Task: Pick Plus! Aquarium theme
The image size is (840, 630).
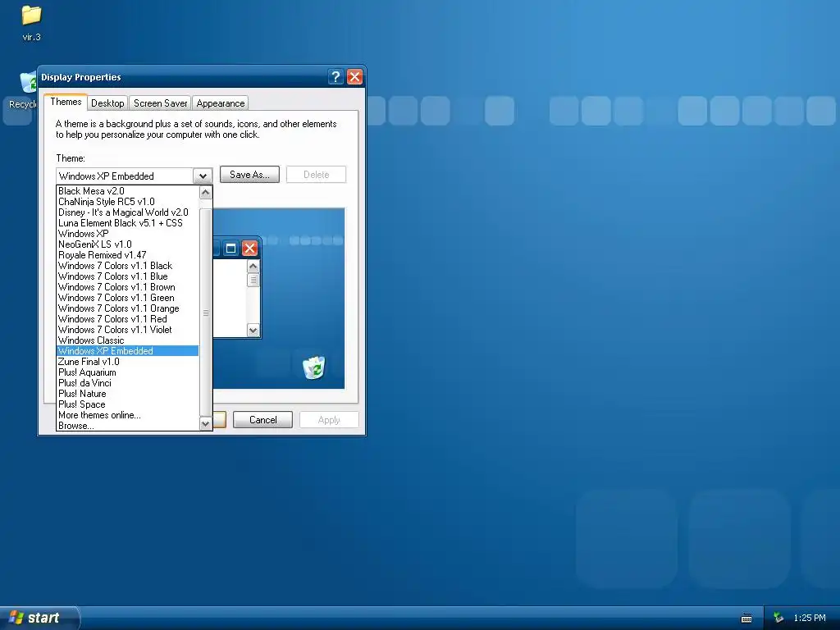Action: (127, 372)
